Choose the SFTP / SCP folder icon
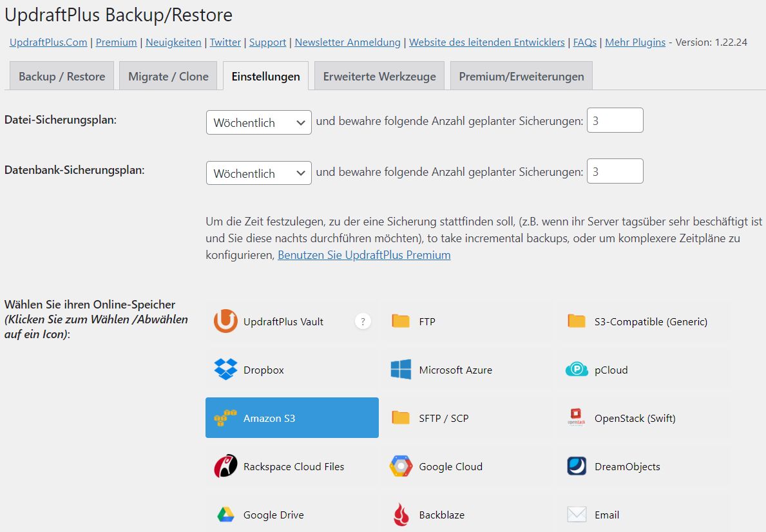This screenshot has width=766, height=532. 401,418
